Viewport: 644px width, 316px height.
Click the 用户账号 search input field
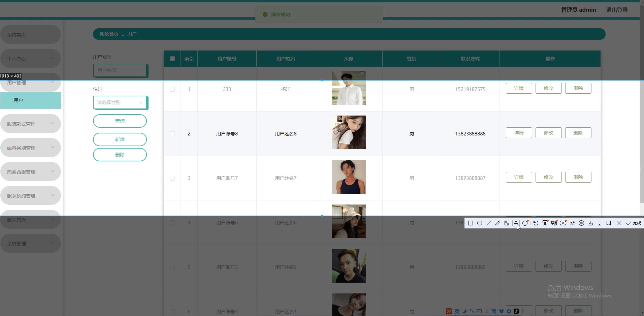tap(120, 70)
